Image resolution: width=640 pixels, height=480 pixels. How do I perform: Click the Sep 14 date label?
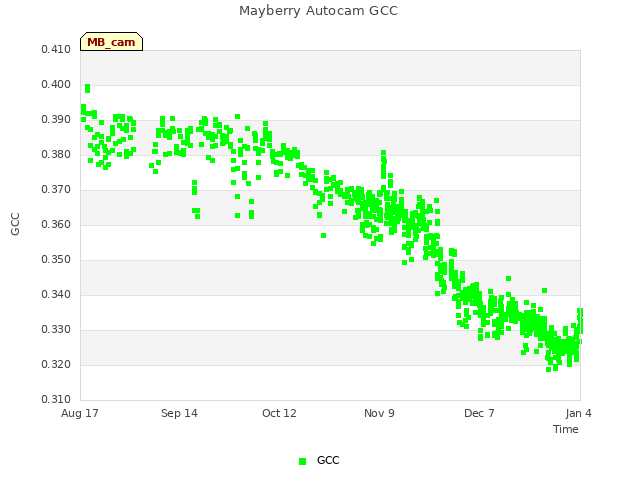179,413
